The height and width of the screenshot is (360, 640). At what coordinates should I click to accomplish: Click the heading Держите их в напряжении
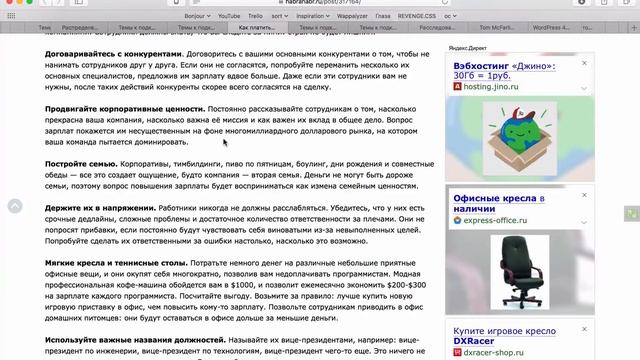pos(100,208)
